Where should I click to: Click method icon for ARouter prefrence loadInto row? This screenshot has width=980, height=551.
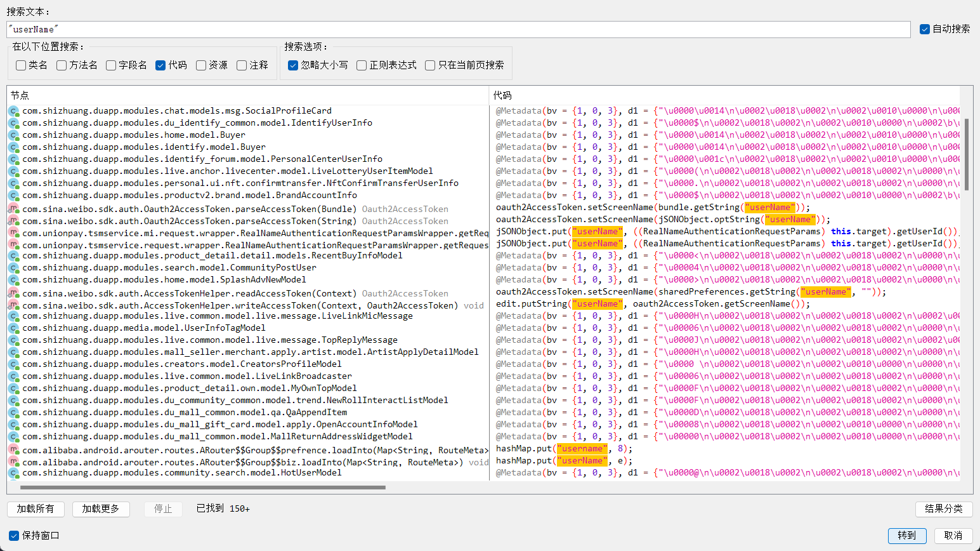point(13,450)
